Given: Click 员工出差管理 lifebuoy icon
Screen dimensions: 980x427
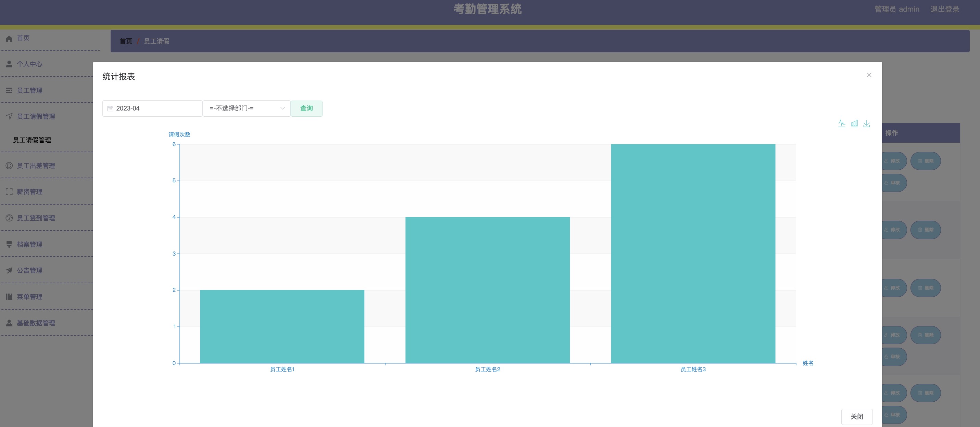Looking at the screenshot, I should click(9, 165).
